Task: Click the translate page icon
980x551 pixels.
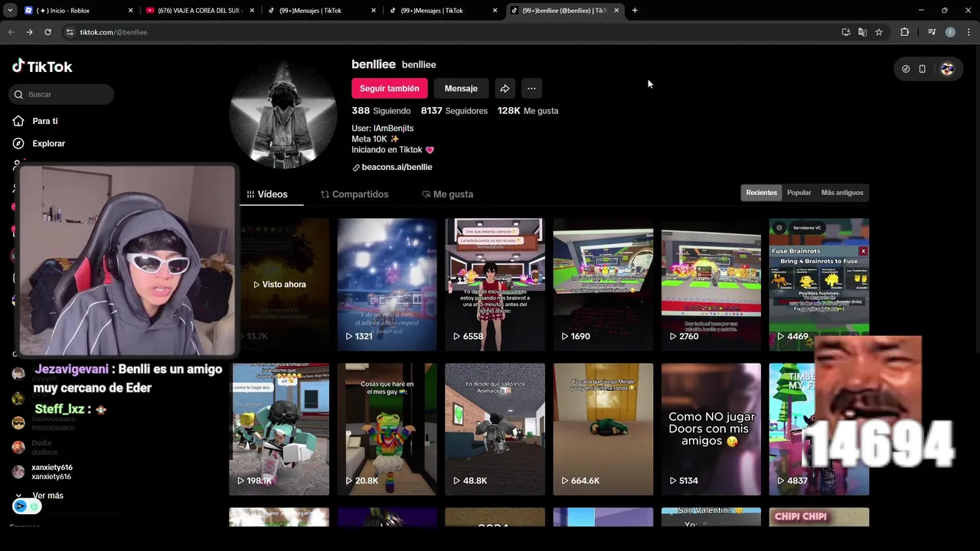Action: click(862, 32)
